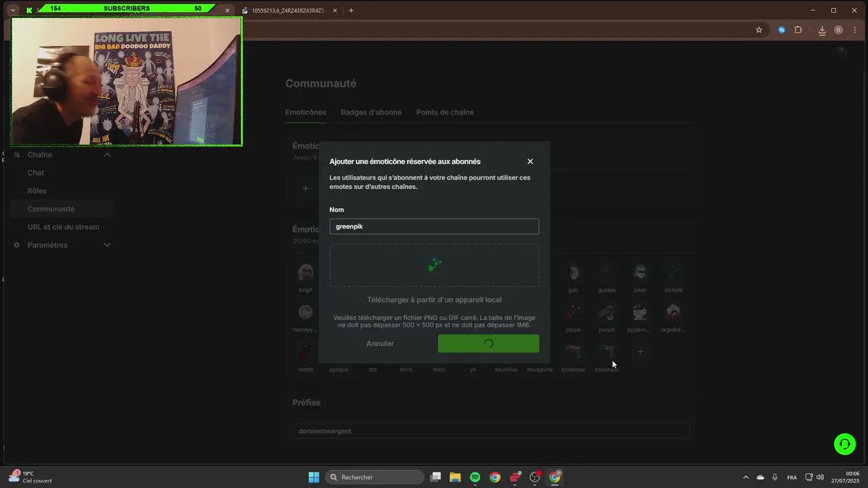Select the kickpik emote
Viewport: 868px width, 488px height.
673,273
